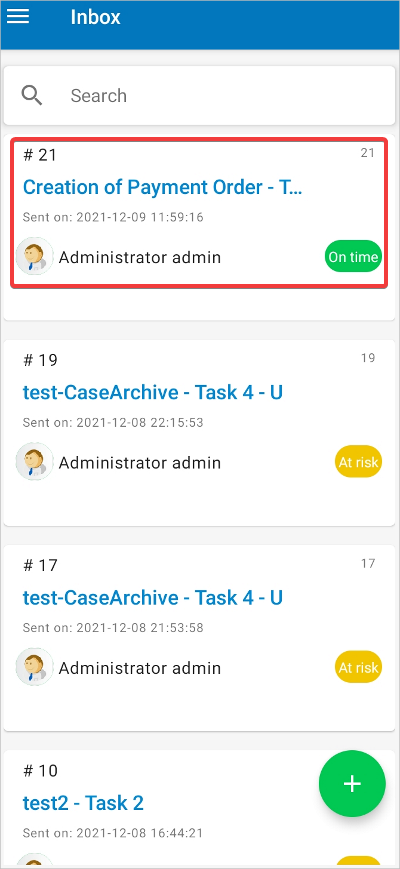The height and width of the screenshot is (869, 400).
Task: Click the green plus floating button
Action: (352, 783)
